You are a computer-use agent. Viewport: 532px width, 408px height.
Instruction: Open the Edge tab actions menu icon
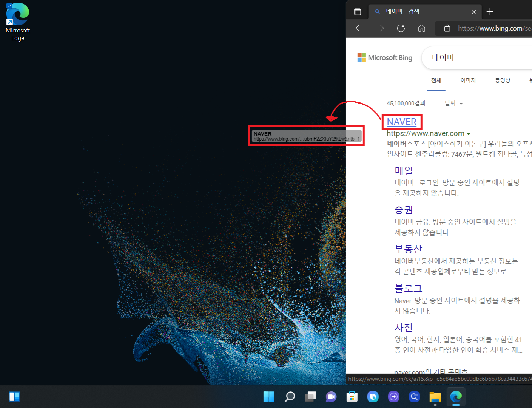(x=357, y=12)
